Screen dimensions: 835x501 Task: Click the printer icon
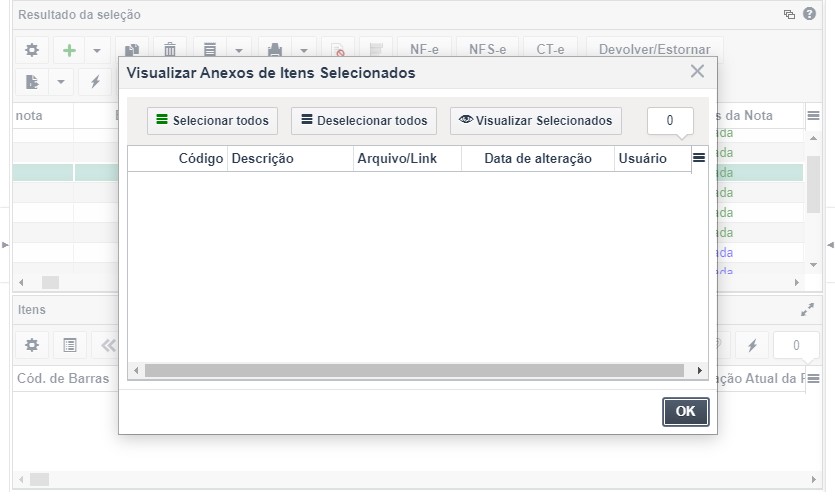[x=275, y=50]
